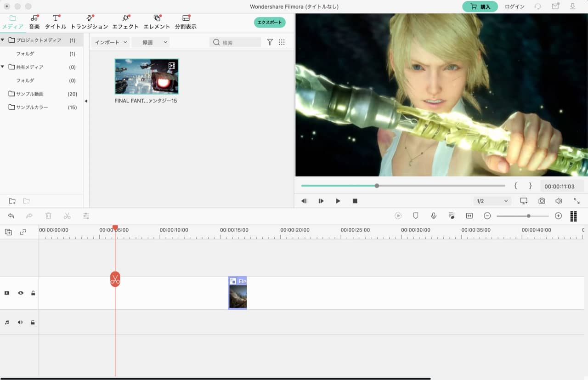The height and width of the screenshot is (380, 588).
Task: Switch media view with the grid icon
Action: (x=282, y=42)
